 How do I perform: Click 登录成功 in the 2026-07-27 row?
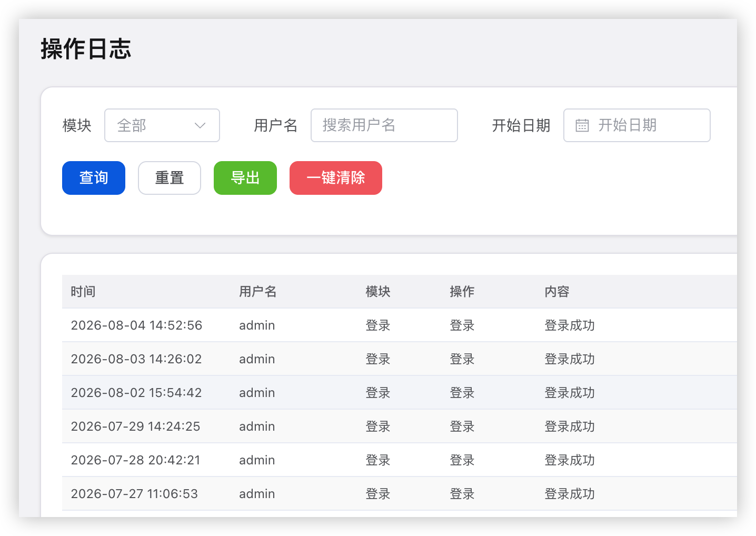point(570,494)
